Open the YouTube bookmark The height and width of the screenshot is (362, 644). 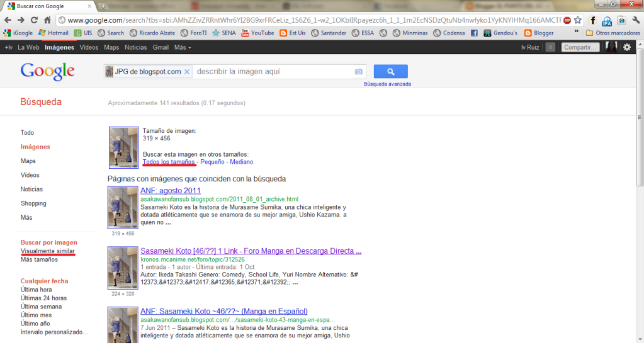(258, 33)
